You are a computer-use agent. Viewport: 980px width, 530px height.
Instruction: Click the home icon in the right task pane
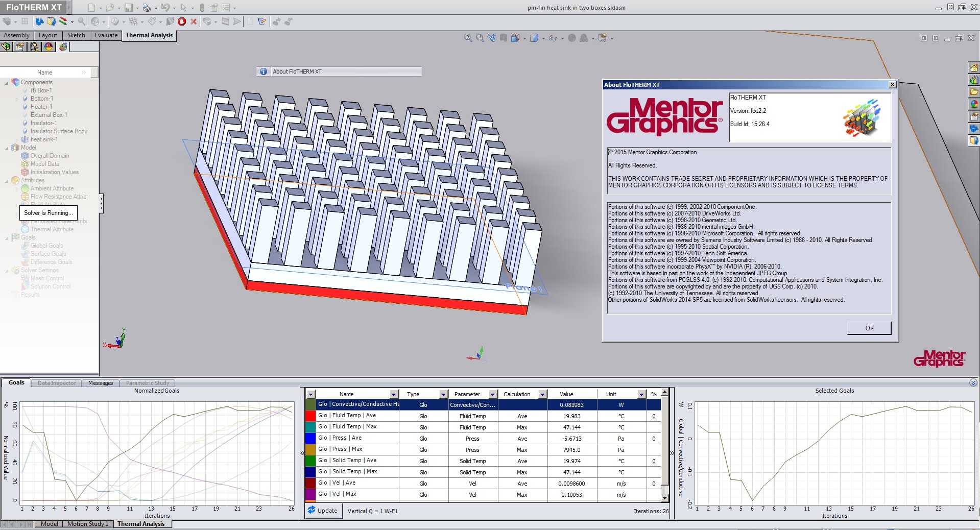974,67
